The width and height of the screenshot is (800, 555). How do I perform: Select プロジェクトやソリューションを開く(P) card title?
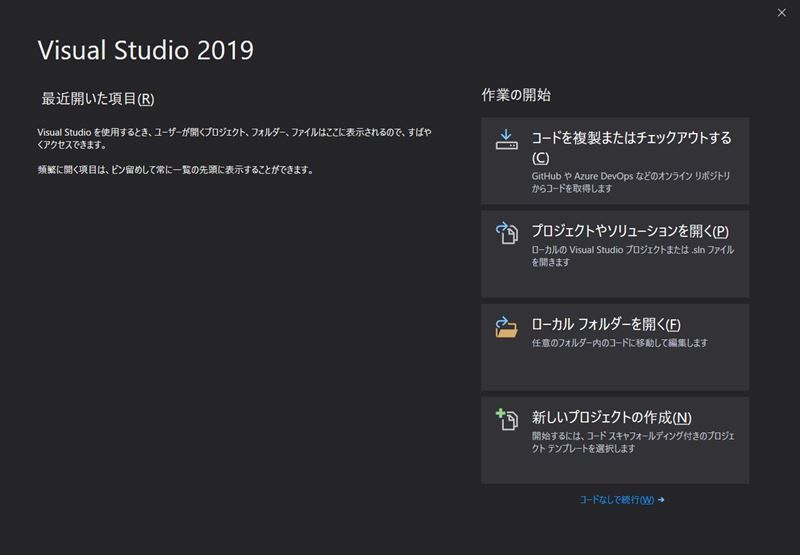click(x=630, y=231)
